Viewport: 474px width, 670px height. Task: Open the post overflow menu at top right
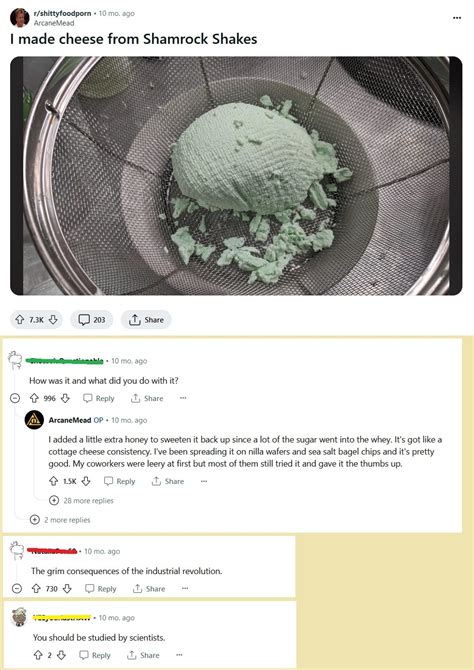(457, 18)
